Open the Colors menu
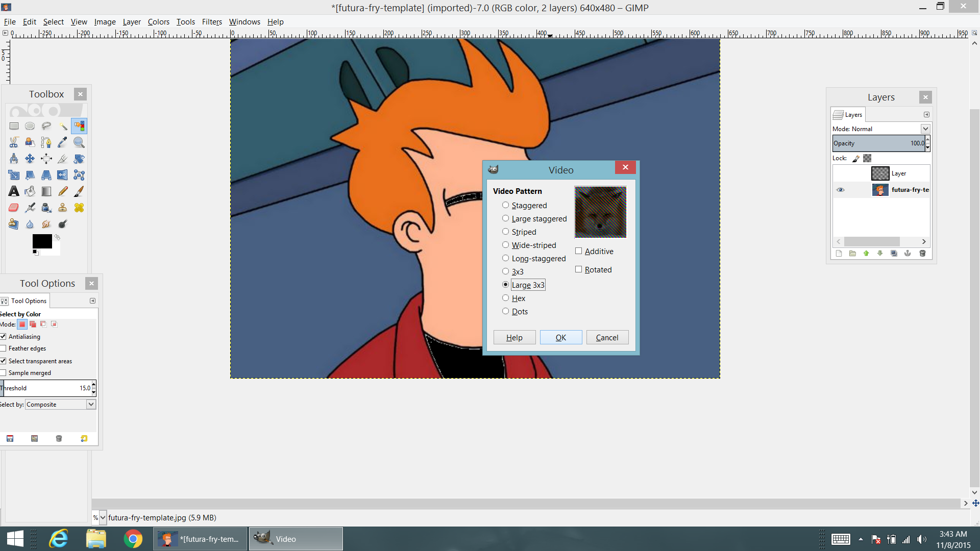 (159, 22)
